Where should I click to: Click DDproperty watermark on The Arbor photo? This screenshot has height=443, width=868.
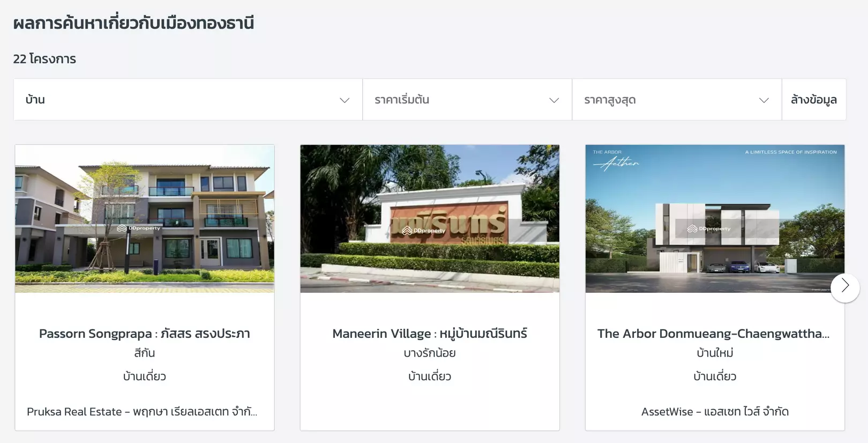(709, 228)
